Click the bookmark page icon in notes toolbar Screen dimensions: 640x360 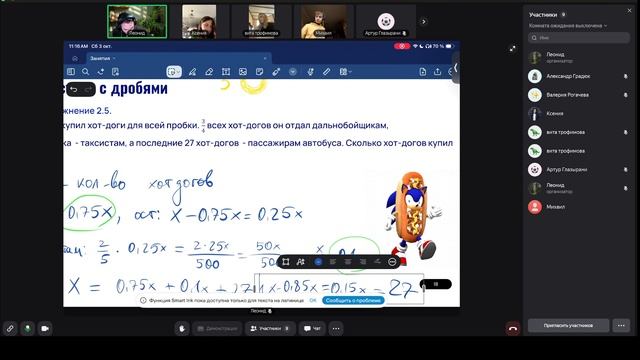[x=116, y=72]
